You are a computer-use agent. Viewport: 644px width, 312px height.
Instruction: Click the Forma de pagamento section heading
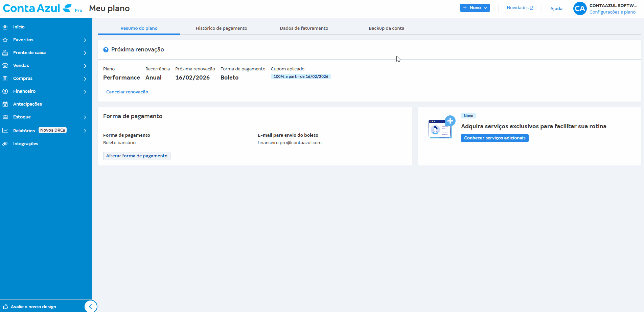133,116
